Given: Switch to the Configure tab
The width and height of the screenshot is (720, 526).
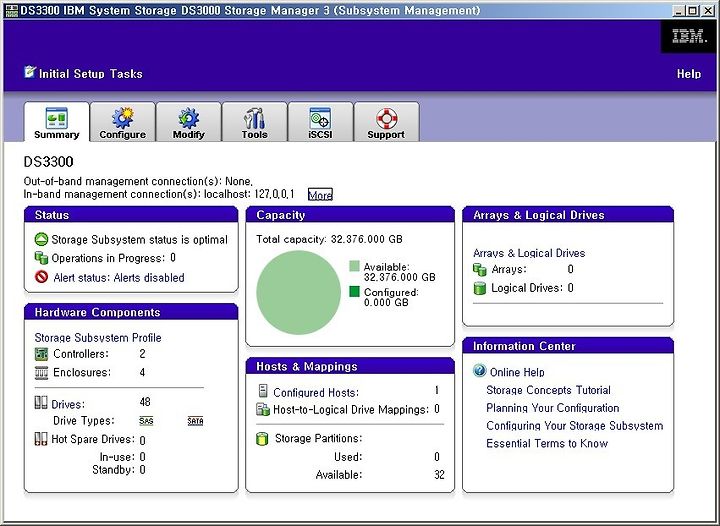Looking at the screenshot, I should click(123, 122).
